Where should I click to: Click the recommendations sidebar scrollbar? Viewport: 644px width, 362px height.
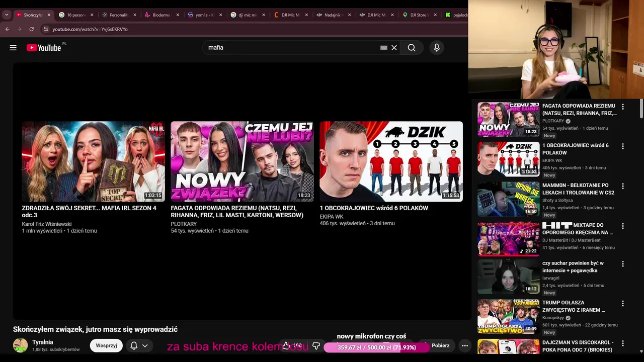point(641,110)
